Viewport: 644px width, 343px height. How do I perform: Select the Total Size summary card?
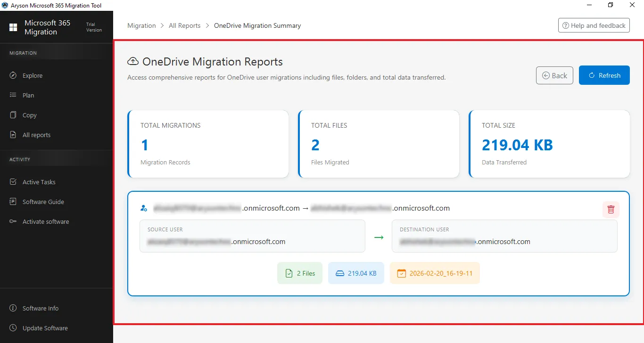549,144
